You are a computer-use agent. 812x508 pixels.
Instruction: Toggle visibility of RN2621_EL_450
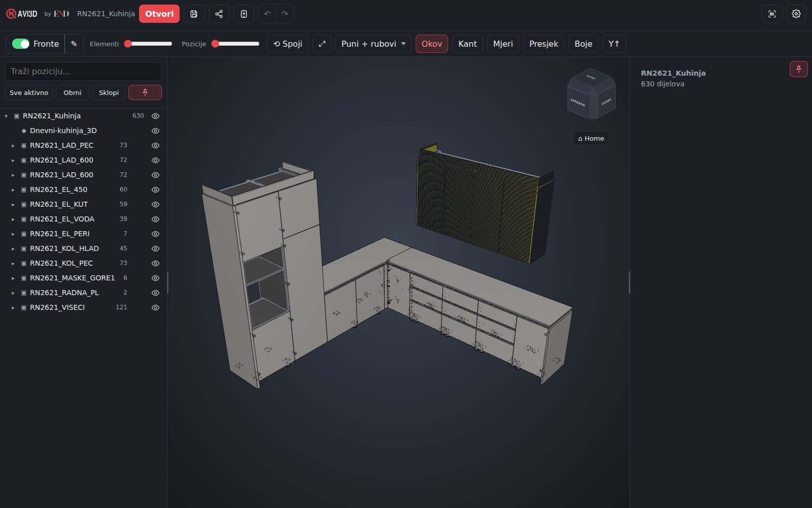156,189
